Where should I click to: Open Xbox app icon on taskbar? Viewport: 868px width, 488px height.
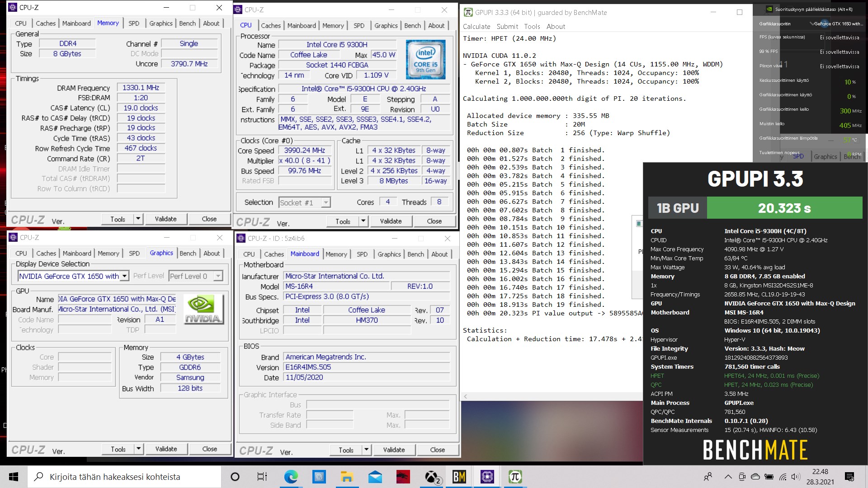coord(432,477)
